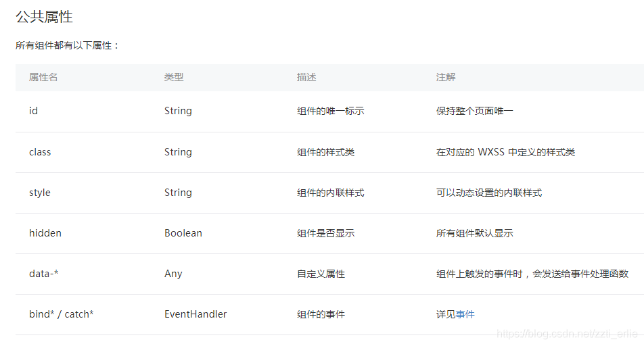Select the data-* attribute name
This screenshot has height=346, width=644.
(x=43, y=274)
